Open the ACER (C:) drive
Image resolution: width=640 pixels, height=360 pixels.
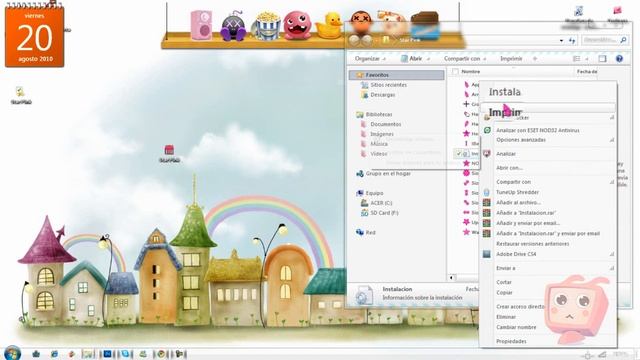(381, 203)
